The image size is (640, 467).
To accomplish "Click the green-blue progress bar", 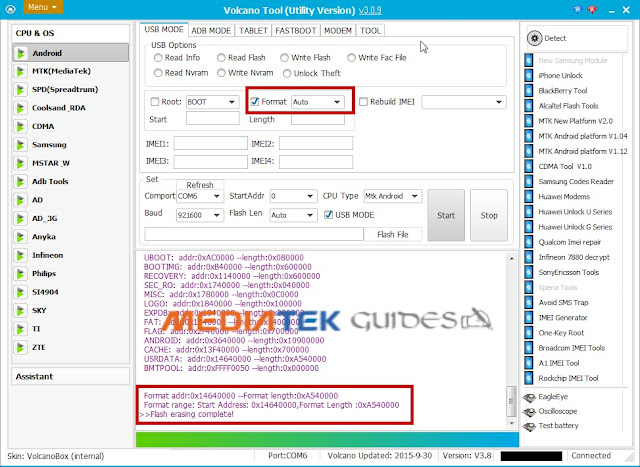I will pyautogui.click(x=327, y=440).
